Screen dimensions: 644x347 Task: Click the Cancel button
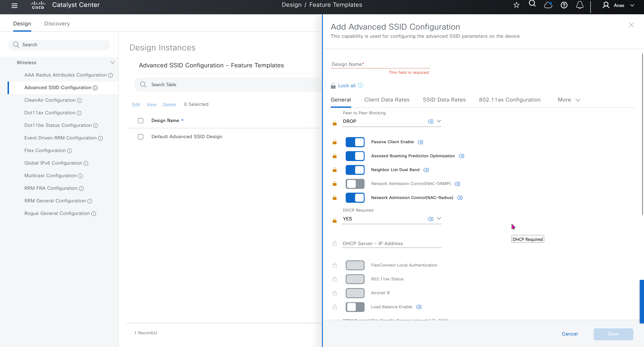coord(570,334)
